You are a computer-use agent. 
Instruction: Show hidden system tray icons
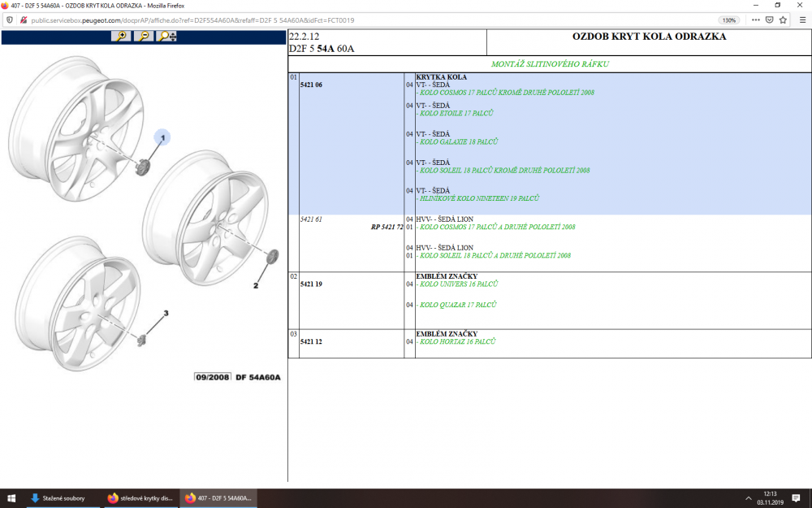(x=749, y=498)
